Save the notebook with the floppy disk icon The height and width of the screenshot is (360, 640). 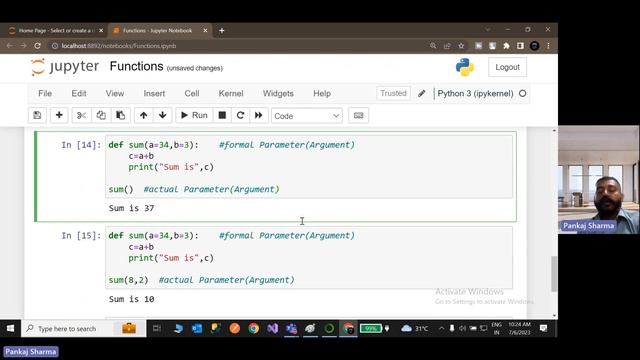(37, 116)
